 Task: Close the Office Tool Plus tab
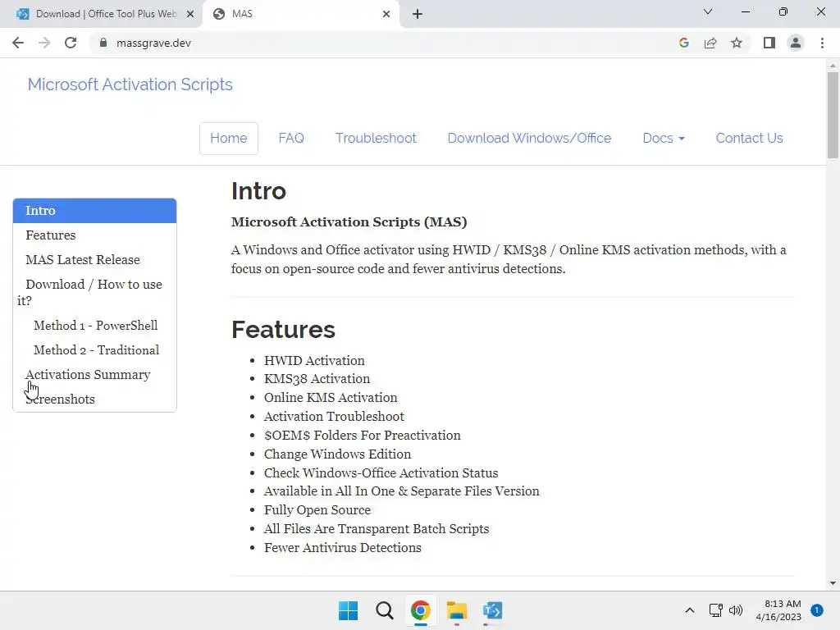point(190,14)
